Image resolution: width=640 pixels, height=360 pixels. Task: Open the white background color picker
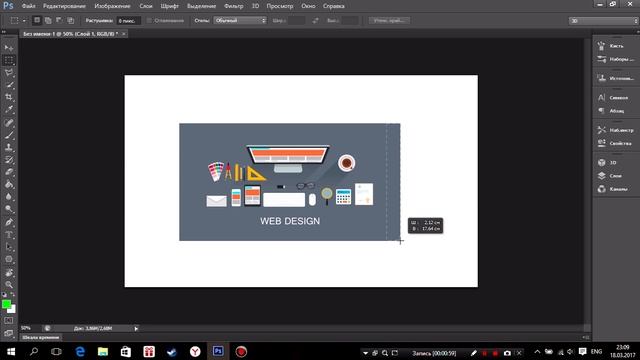(13, 310)
